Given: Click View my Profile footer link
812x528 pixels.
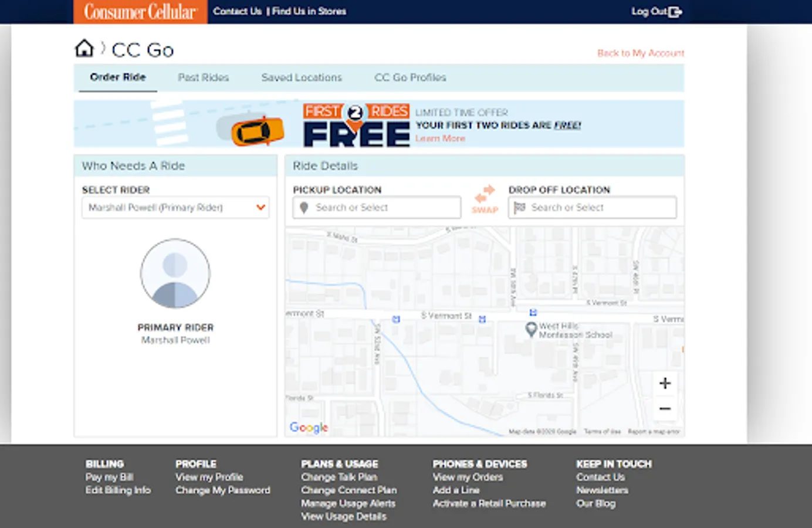Looking at the screenshot, I should click(209, 477).
